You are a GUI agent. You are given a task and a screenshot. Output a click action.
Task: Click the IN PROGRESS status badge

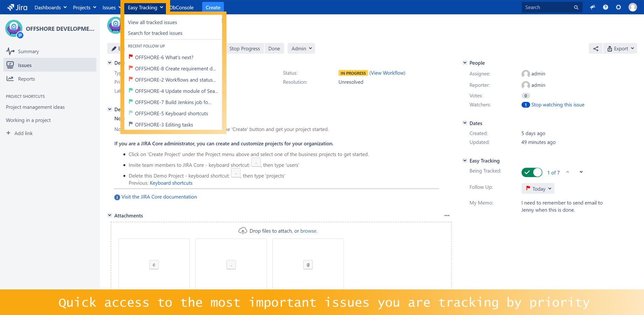coord(353,73)
